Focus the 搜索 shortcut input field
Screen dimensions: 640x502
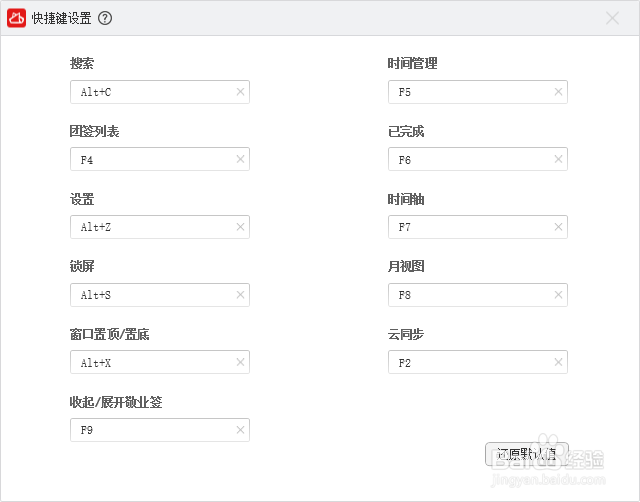tap(150, 92)
